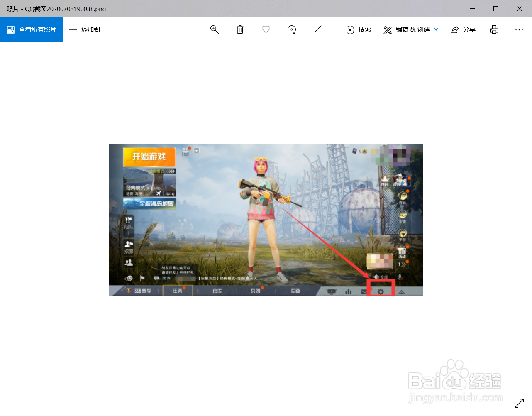
Task: Start a visual search with 搜索
Action: [359, 29]
